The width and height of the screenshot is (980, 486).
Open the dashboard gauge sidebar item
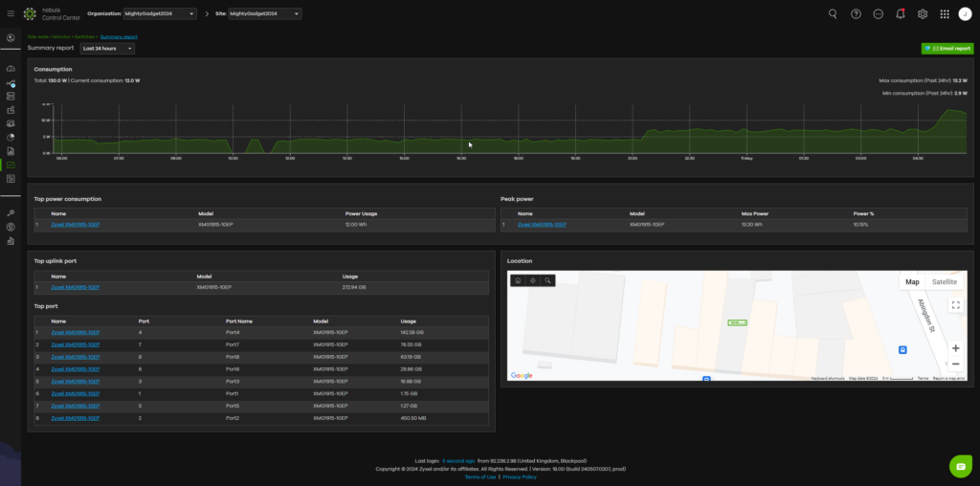11,69
